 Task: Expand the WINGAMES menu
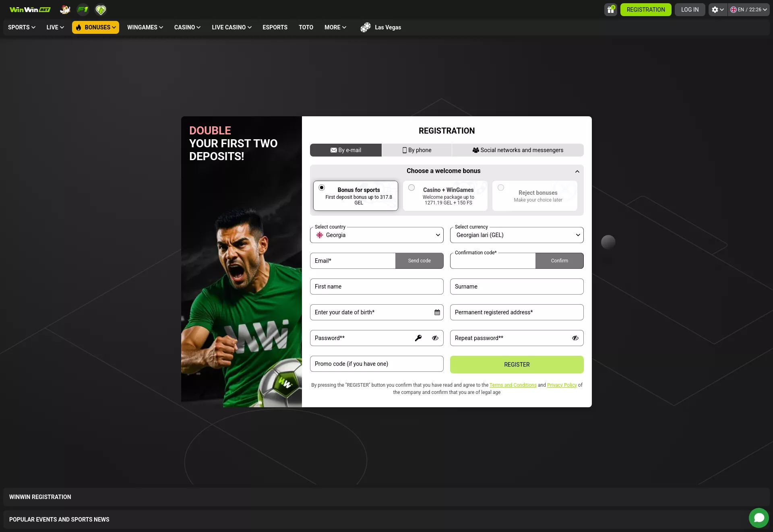145,27
